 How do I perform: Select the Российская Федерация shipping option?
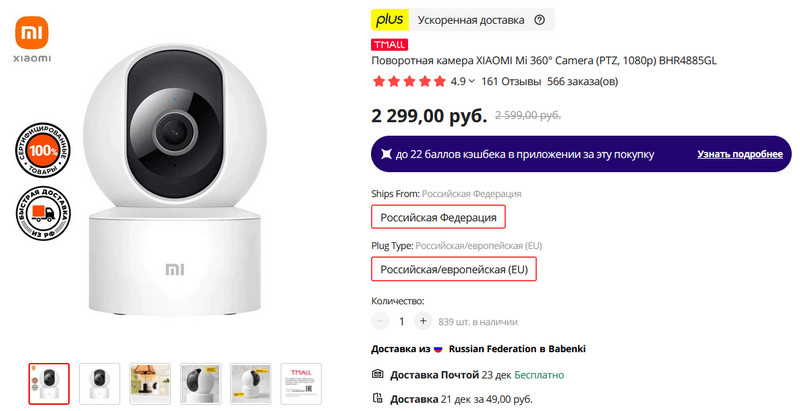[x=438, y=217]
